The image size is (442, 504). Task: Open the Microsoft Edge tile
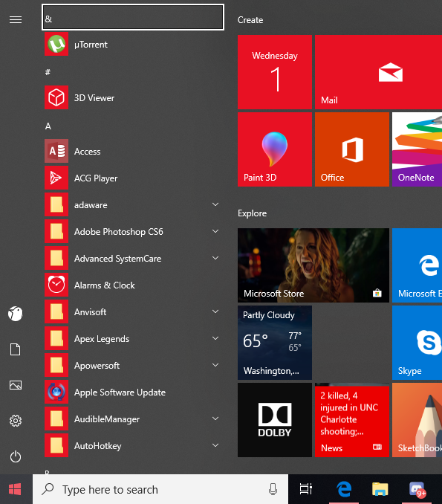417,265
